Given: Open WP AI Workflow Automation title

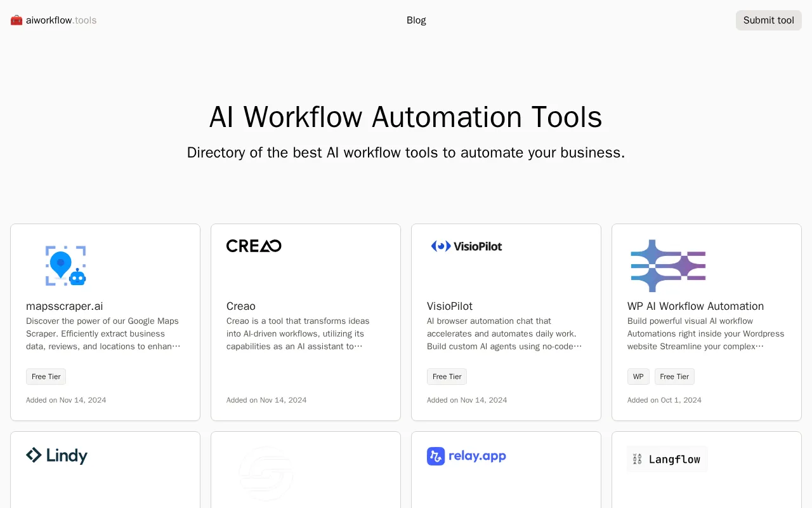Looking at the screenshot, I should 695,306.
